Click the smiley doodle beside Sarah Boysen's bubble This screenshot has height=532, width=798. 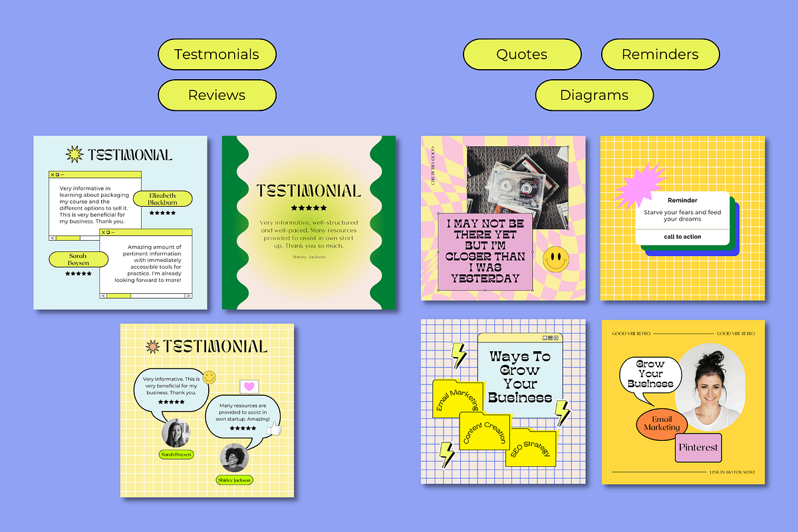click(209, 377)
